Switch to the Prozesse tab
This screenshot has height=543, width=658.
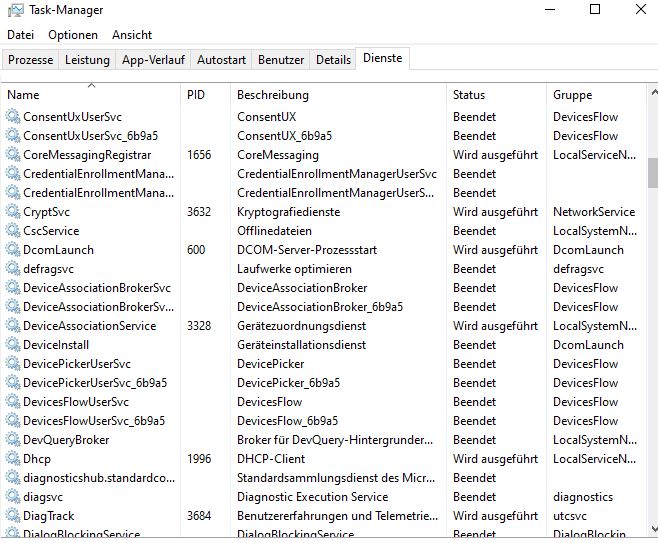[x=31, y=60]
